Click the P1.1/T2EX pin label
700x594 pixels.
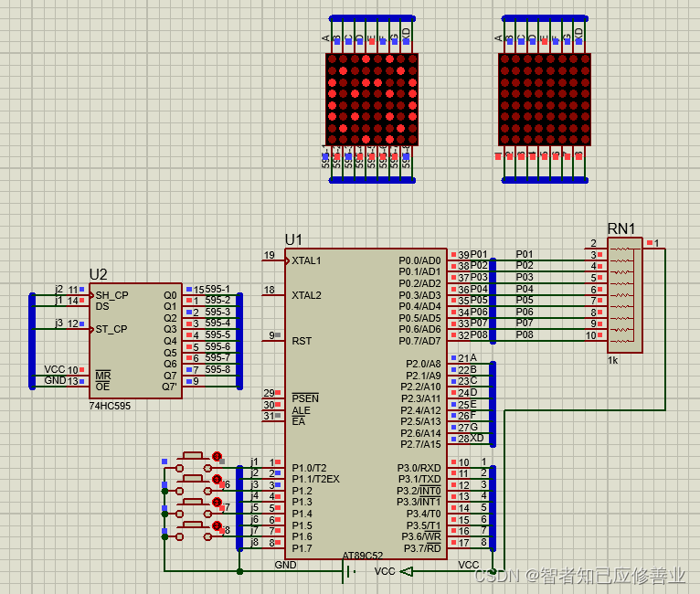[315, 479]
